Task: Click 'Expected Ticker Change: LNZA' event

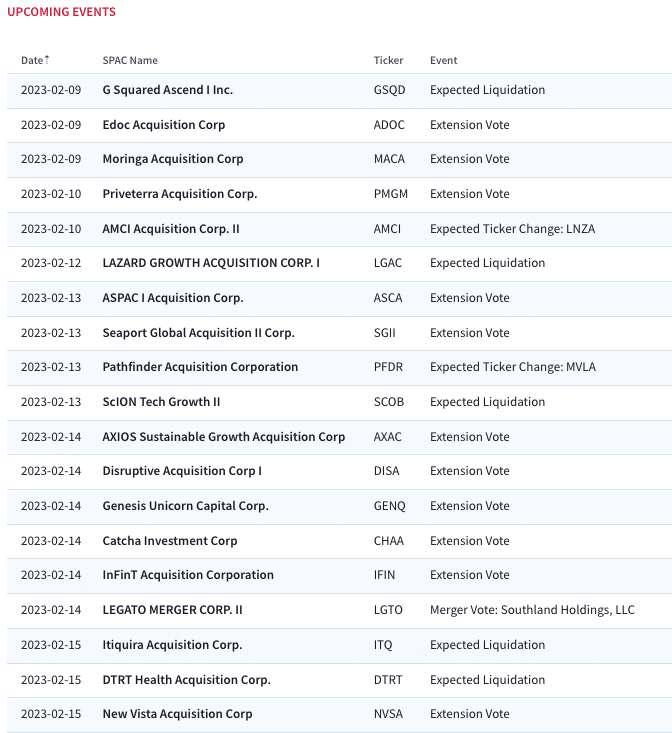Action: (512, 229)
